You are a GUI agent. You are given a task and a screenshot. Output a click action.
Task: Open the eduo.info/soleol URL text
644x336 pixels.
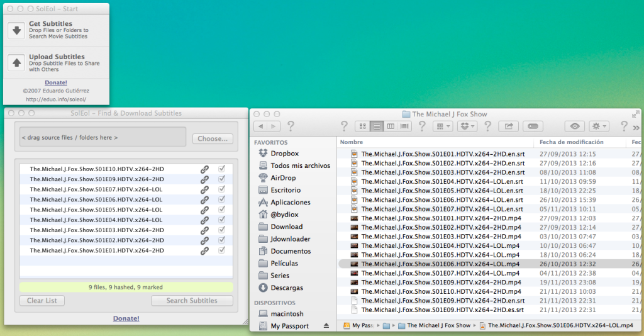click(56, 99)
